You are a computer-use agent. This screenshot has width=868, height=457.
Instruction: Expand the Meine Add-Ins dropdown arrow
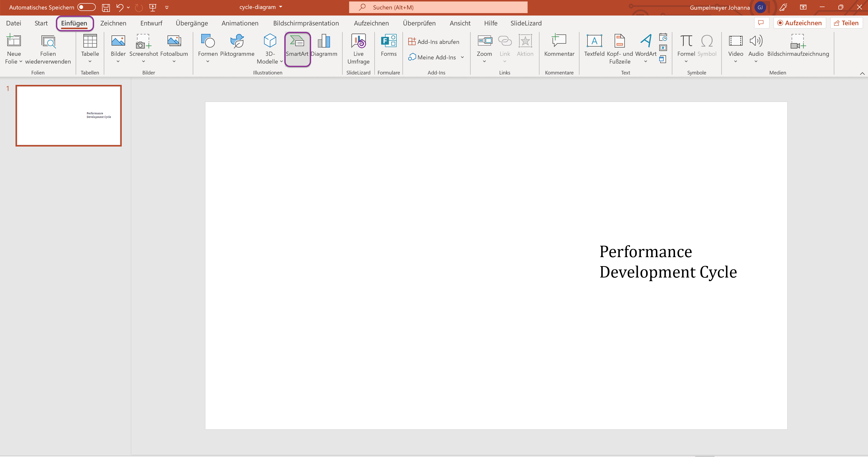[462, 57]
